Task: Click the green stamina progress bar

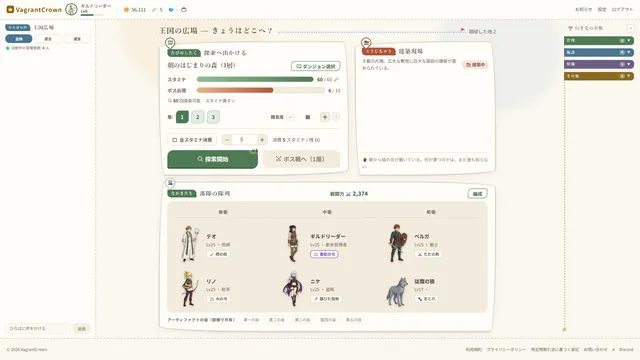Action: pyautogui.click(x=255, y=80)
